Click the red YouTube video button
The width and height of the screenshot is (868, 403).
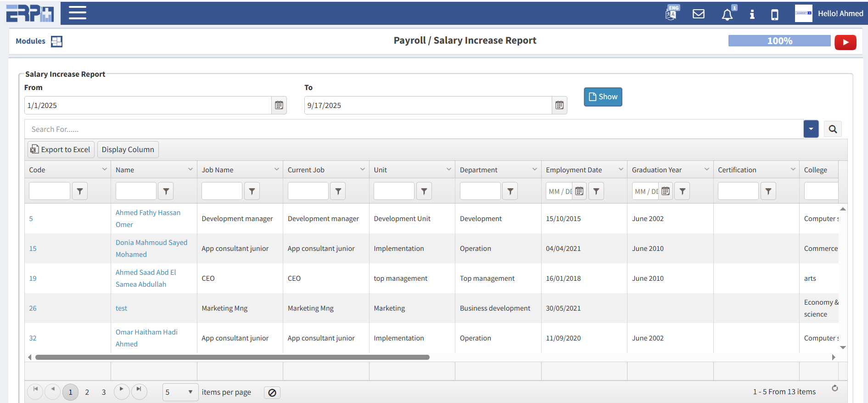845,42
